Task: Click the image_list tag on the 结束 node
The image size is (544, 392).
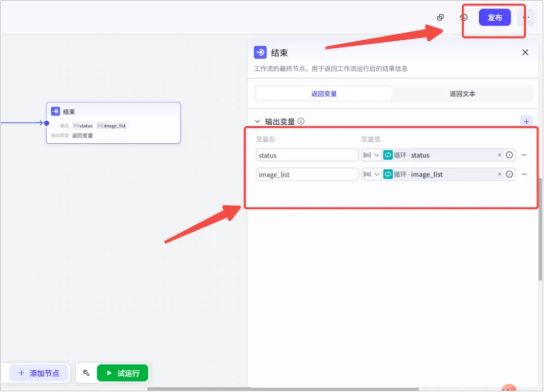Action: point(112,125)
